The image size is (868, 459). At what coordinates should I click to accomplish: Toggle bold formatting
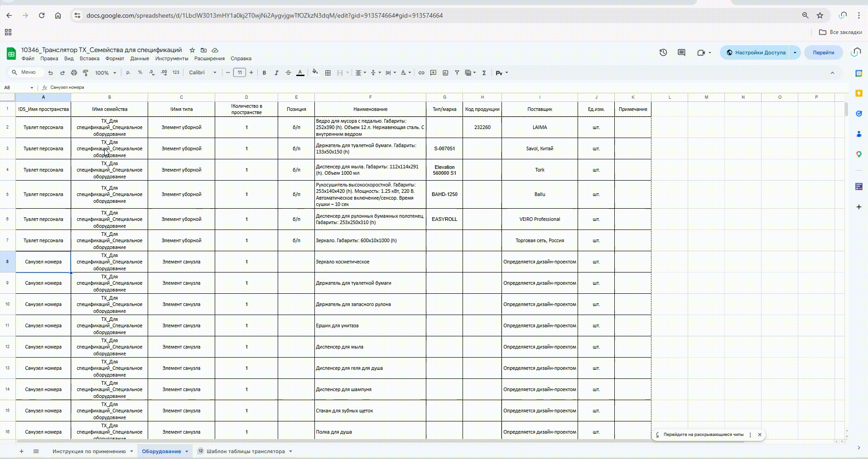tap(264, 72)
